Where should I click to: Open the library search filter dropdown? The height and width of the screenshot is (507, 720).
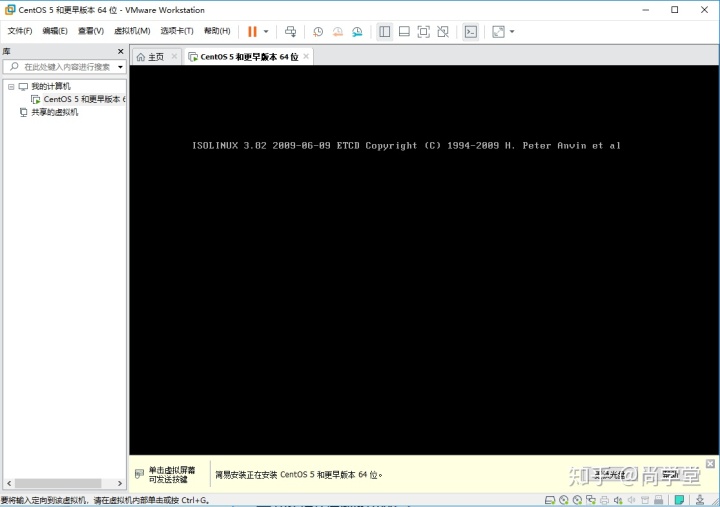click(x=120, y=67)
